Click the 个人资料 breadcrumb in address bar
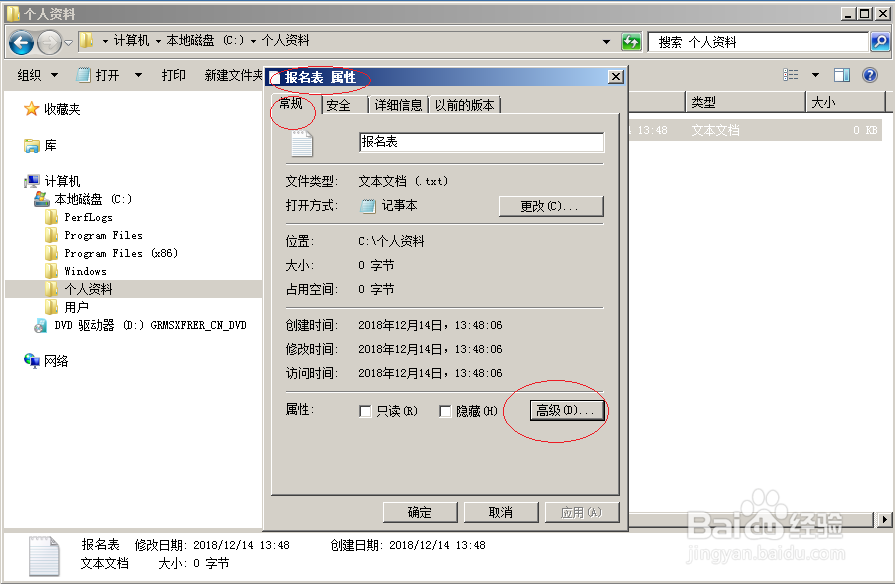Image resolution: width=895 pixels, height=584 pixels. (285, 41)
